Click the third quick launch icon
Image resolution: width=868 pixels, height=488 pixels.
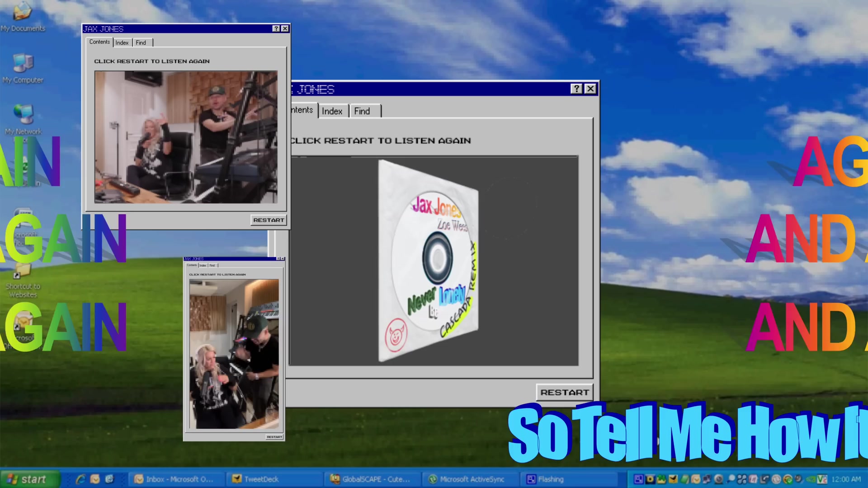coord(109,479)
